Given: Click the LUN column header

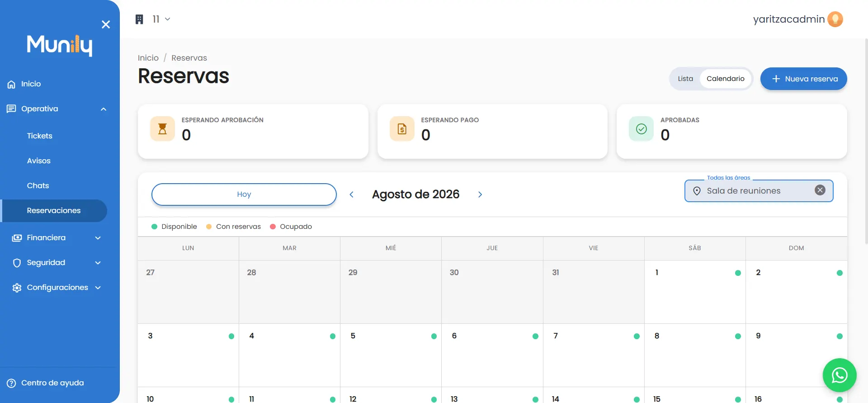Looking at the screenshot, I should click(188, 248).
